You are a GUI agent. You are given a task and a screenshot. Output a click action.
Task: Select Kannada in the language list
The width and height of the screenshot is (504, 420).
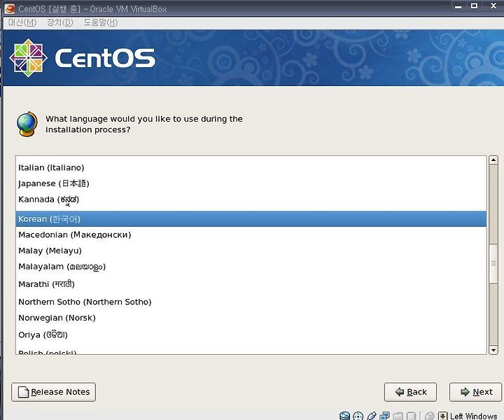(251, 199)
